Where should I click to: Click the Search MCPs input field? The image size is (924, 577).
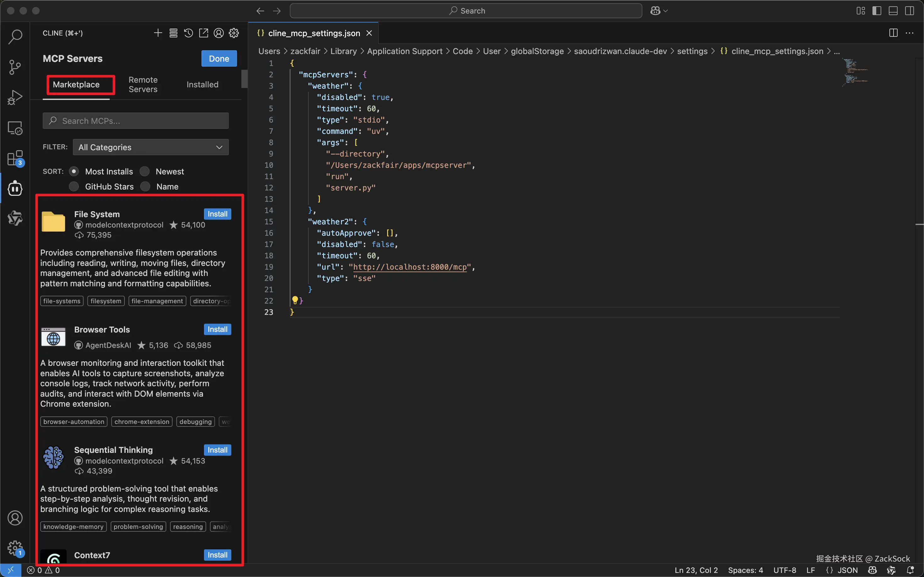click(135, 121)
